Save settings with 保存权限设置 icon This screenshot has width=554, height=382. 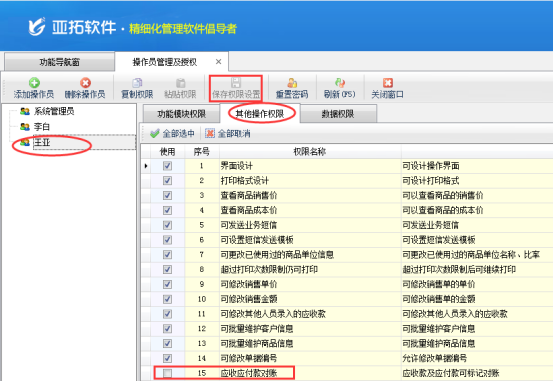point(236,83)
